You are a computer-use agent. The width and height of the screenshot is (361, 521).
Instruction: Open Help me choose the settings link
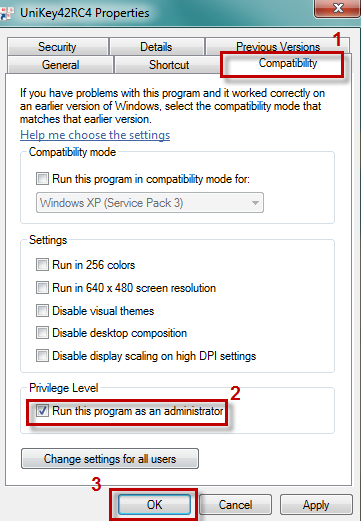pyautogui.click(x=95, y=135)
